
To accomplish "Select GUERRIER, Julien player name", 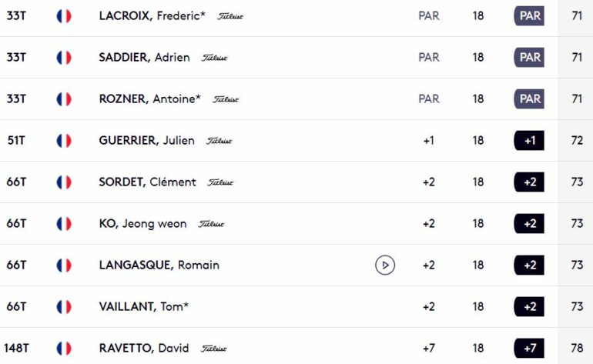I will tap(147, 141).
